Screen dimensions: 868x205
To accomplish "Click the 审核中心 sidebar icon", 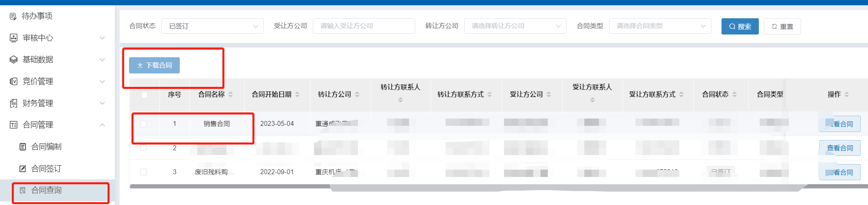I will (x=13, y=38).
